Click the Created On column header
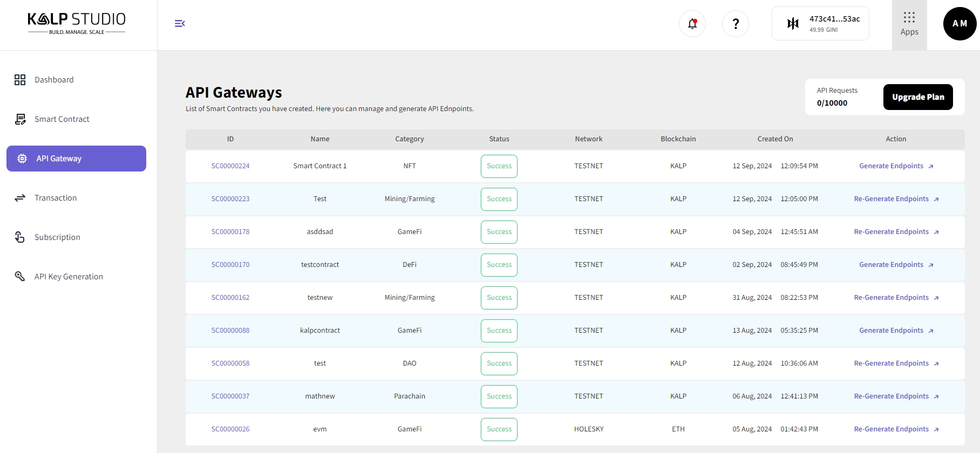 coord(775,139)
